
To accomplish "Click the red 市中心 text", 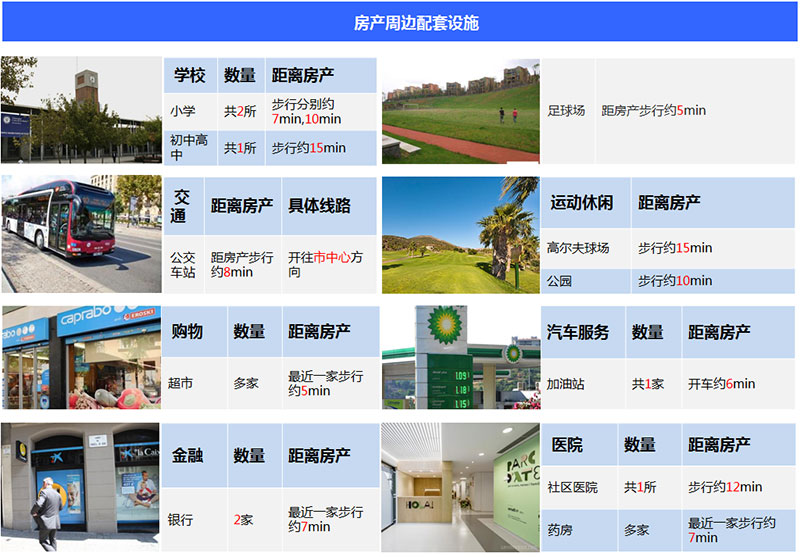I will click(x=333, y=258).
